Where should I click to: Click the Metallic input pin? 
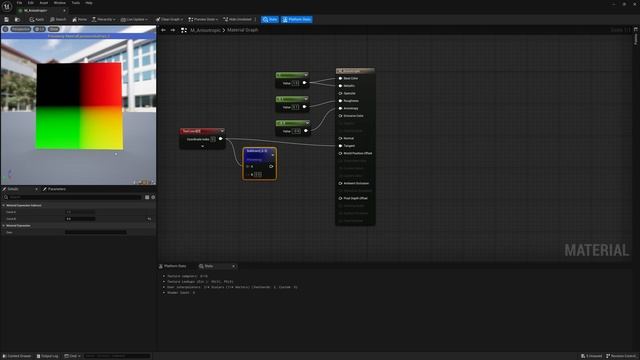click(x=340, y=86)
